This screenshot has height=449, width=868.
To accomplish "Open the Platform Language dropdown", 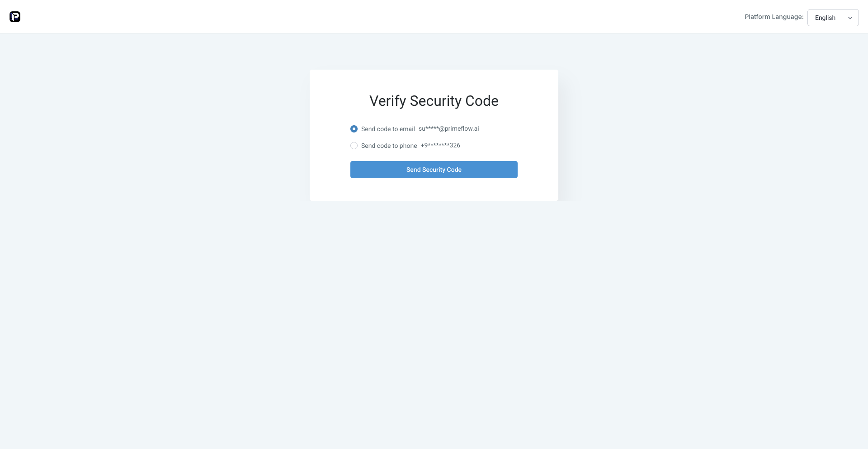I will pos(833,18).
